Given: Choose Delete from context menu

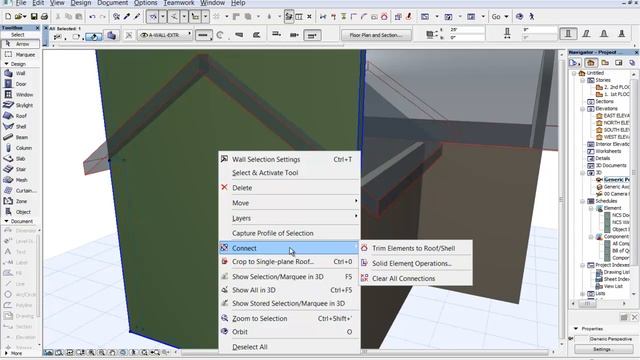Looking at the screenshot, I should (289, 188).
